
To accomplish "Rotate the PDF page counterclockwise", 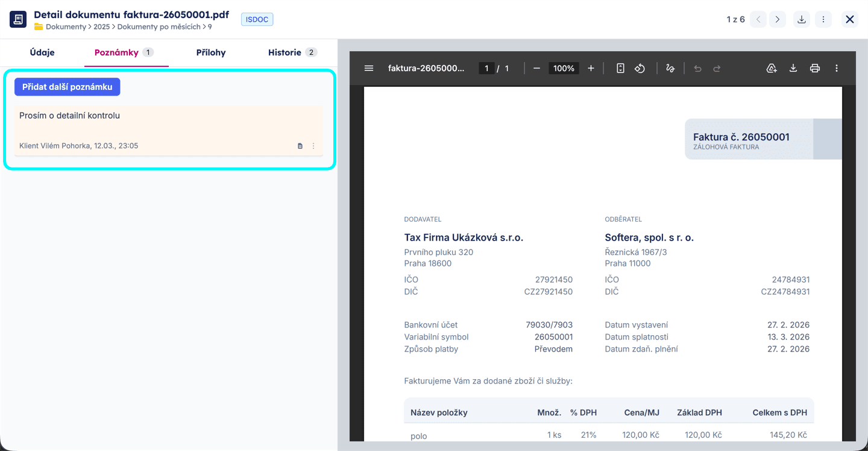I will [640, 68].
